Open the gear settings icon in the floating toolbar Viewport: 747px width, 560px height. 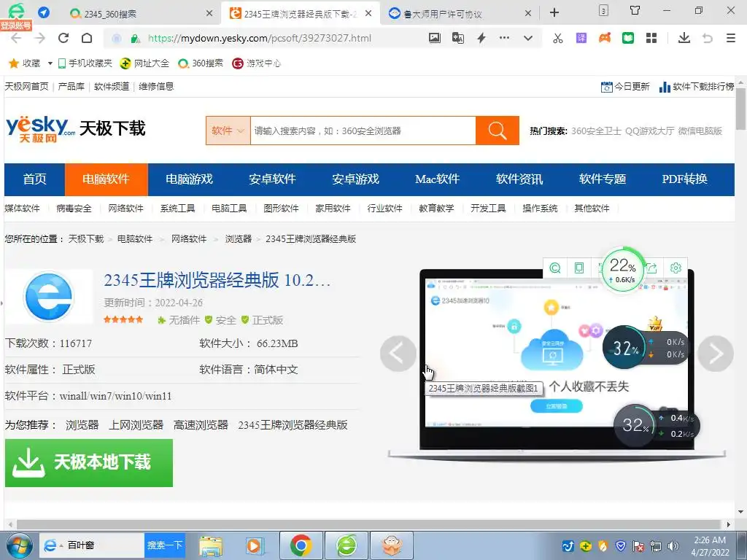click(x=676, y=268)
